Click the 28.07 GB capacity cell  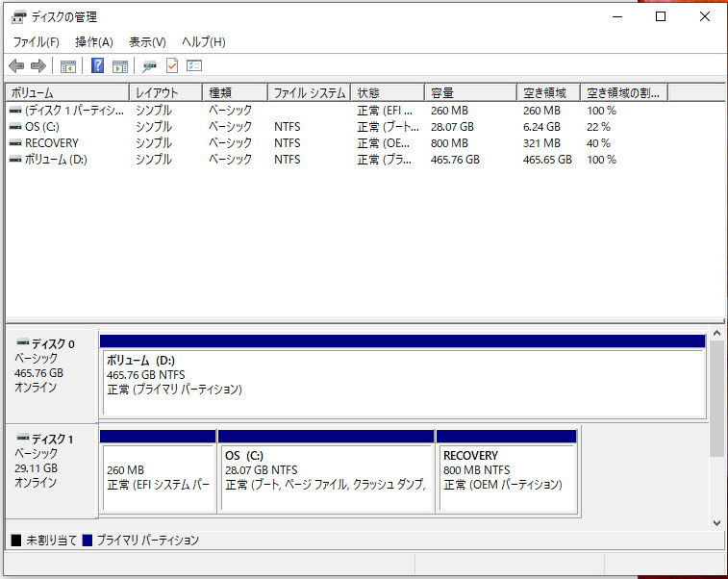[452, 127]
